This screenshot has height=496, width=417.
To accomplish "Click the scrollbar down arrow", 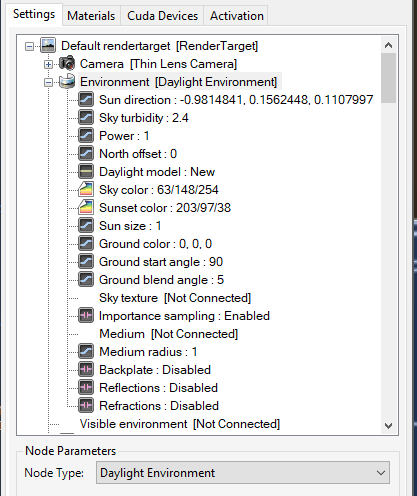I will tap(388, 425).
